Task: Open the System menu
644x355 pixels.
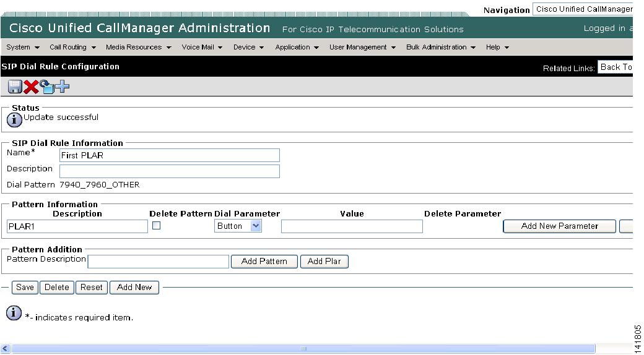Action: (x=23, y=47)
